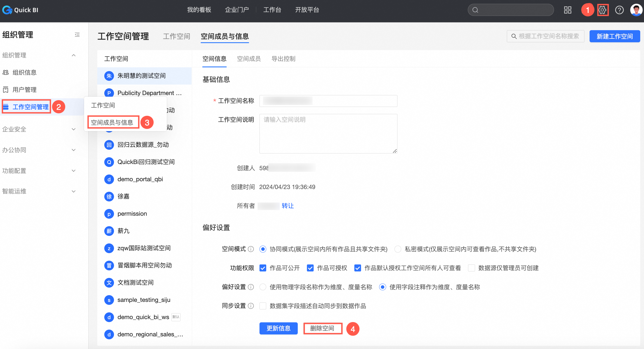Click the 转让 owner transfer link
This screenshot has height=349, width=644.
tap(288, 206)
